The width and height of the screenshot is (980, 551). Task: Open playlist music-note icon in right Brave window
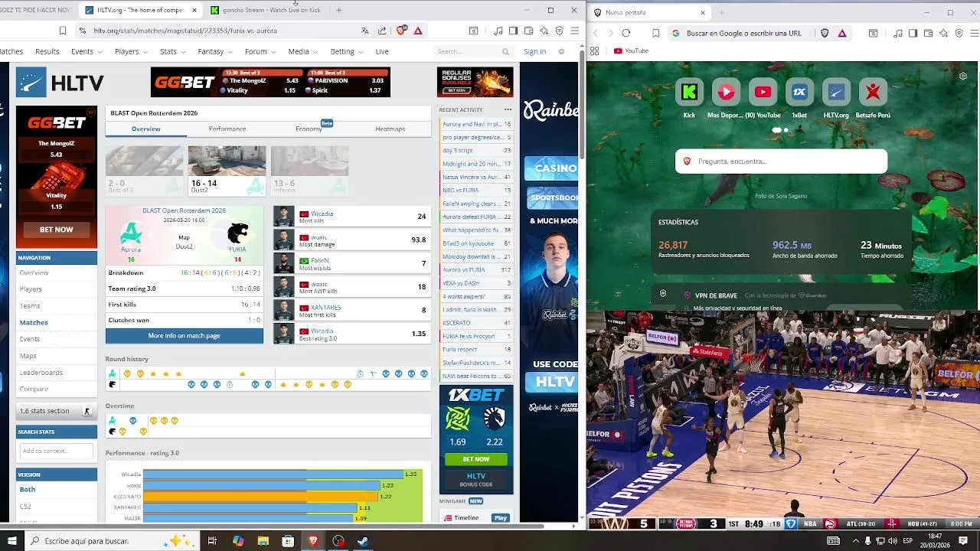898,33
